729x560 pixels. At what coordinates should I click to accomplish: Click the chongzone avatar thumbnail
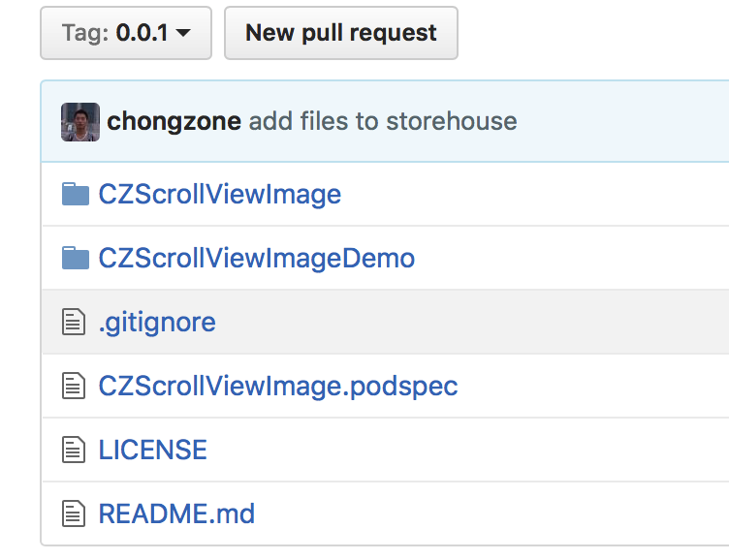[x=80, y=122]
